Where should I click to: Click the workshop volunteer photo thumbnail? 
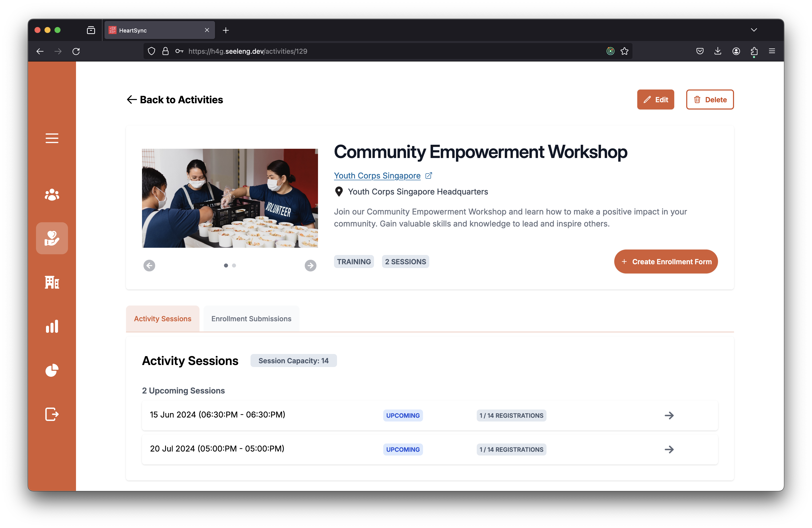[229, 198]
